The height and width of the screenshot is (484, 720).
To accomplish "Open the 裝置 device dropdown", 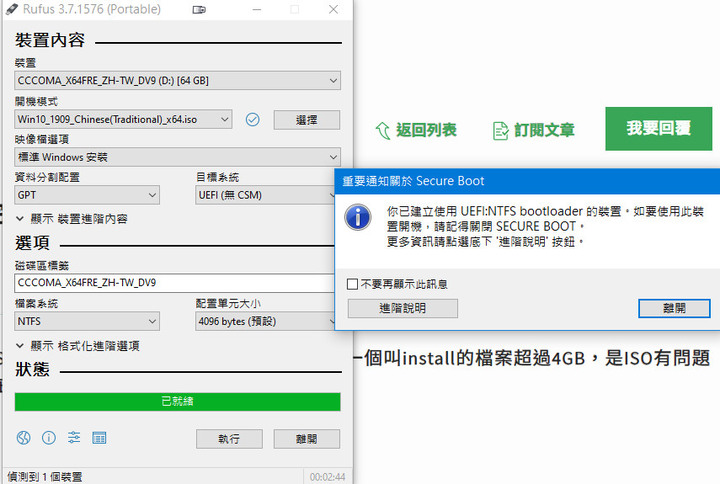I will (177, 81).
